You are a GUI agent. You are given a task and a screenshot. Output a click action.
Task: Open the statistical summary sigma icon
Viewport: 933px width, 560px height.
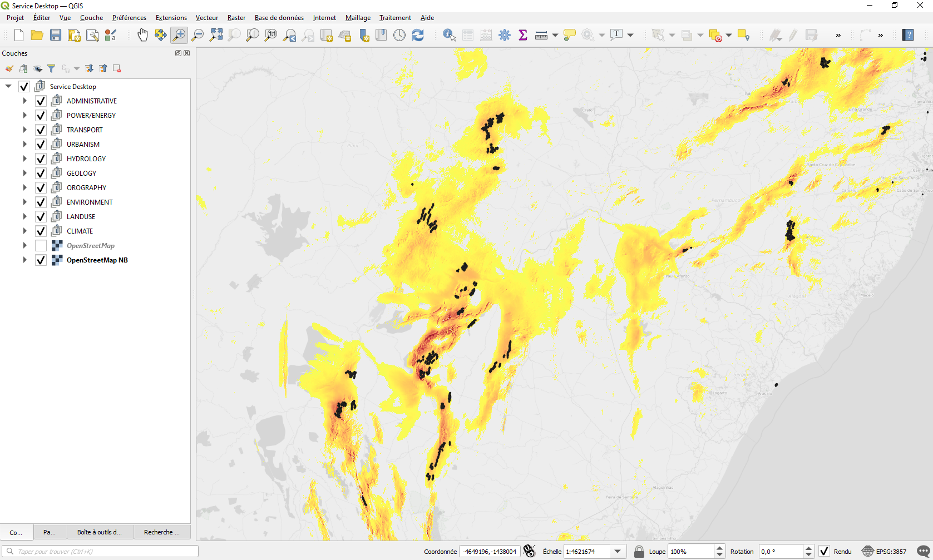point(523,35)
